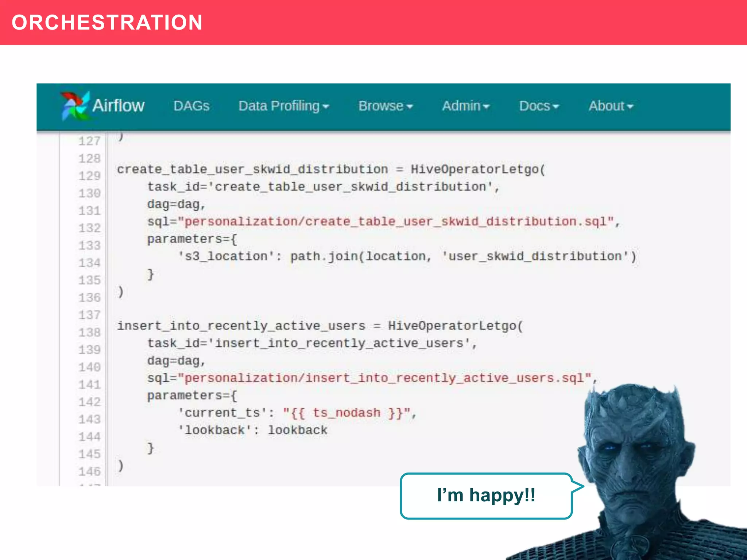This screenshot has height=560, width=747.
Task: Click the "I'm happy!!" speech bubble
Action: tap(486, 496)
